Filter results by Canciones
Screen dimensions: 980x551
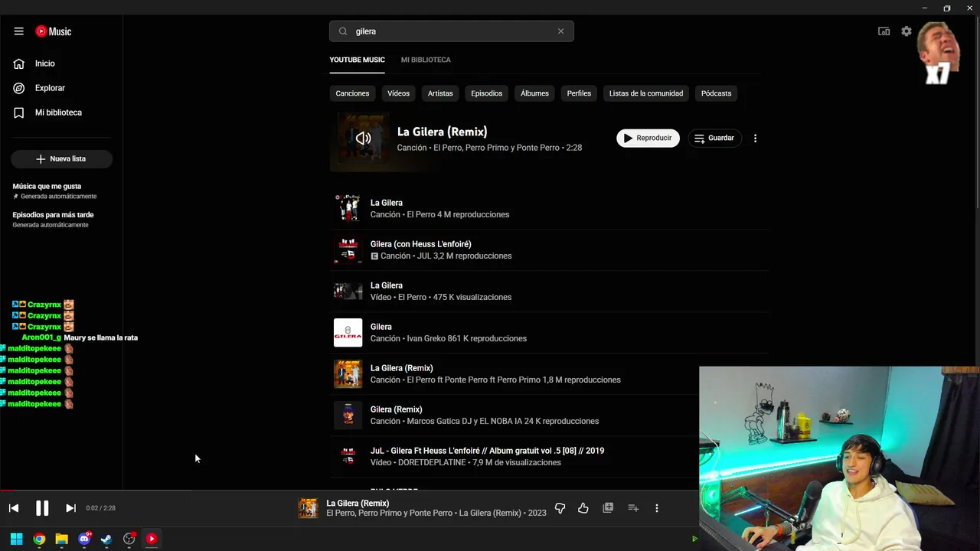point(352,93)
